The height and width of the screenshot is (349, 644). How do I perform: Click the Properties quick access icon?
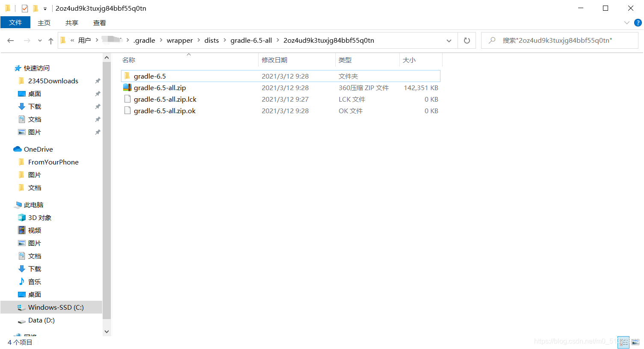(25, 8)
